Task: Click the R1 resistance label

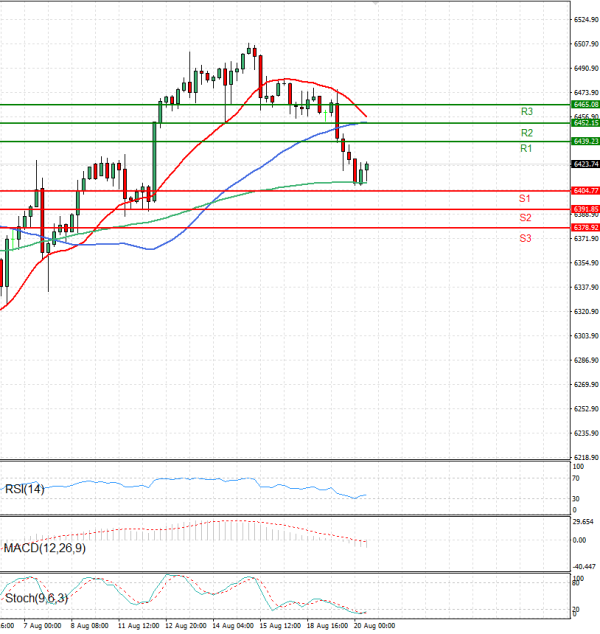Action: coord(526,149)
